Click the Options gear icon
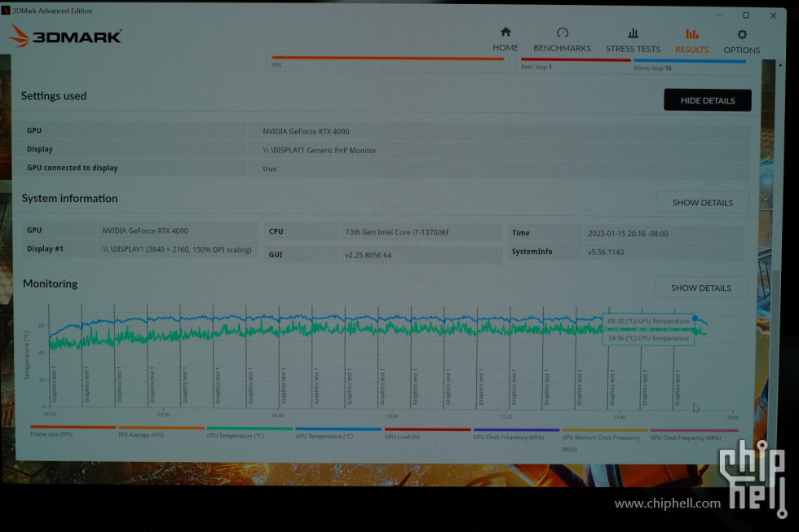This screenshot has height=532, width=799. 742,34
